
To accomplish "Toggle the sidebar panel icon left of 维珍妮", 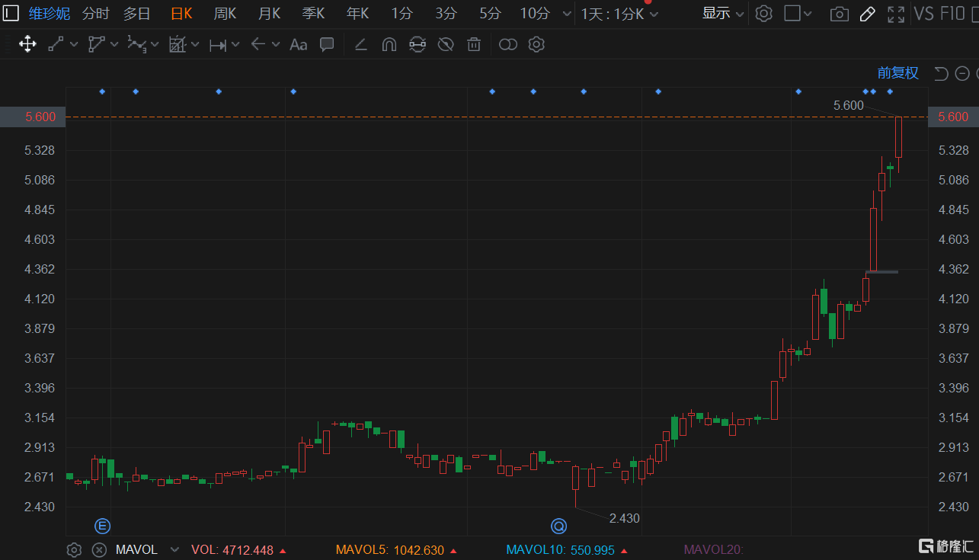I will (11, 13).
